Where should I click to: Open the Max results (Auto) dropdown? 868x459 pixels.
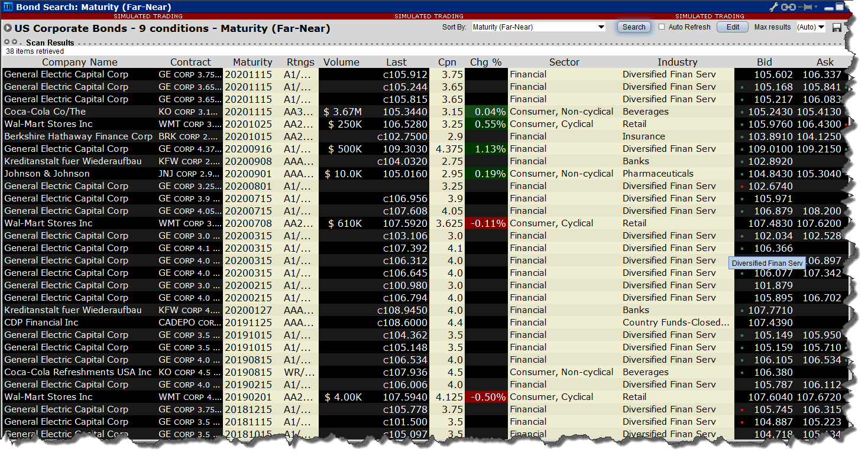click(811, 27)
